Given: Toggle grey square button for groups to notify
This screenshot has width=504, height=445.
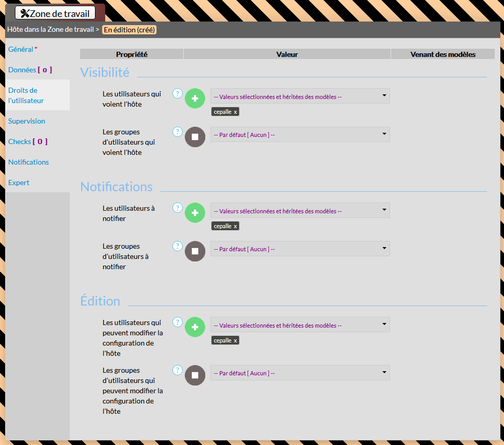Looking at the screenshot, I should click(195, 251).
